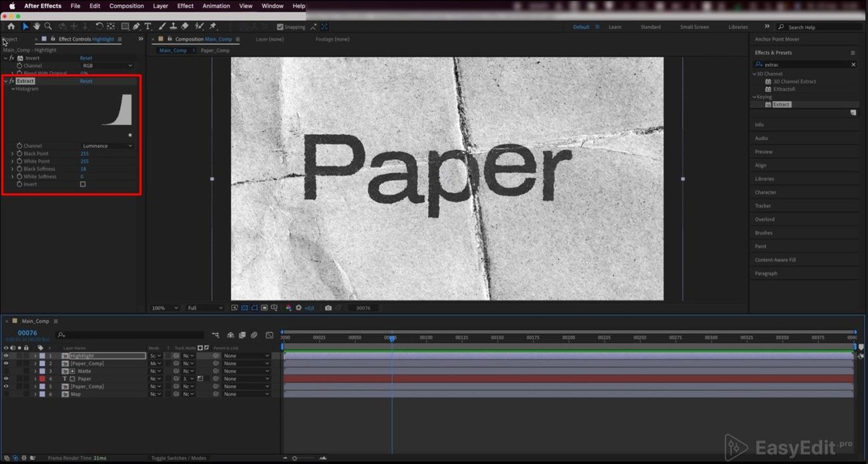Hide the Hightlight layer via eye icon

(6, 356)
